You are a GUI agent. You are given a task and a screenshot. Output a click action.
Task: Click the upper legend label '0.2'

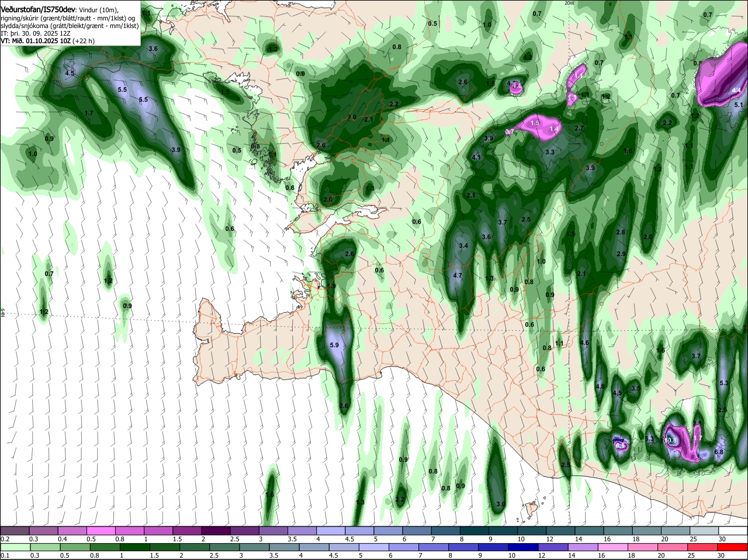(x=5, y=538)
